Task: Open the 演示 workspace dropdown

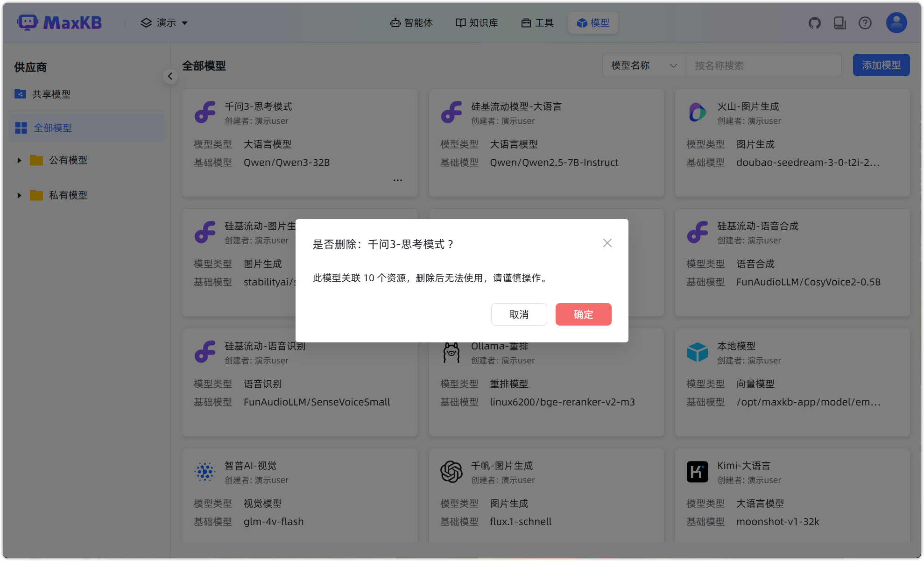Action: (x=164, y=22)
